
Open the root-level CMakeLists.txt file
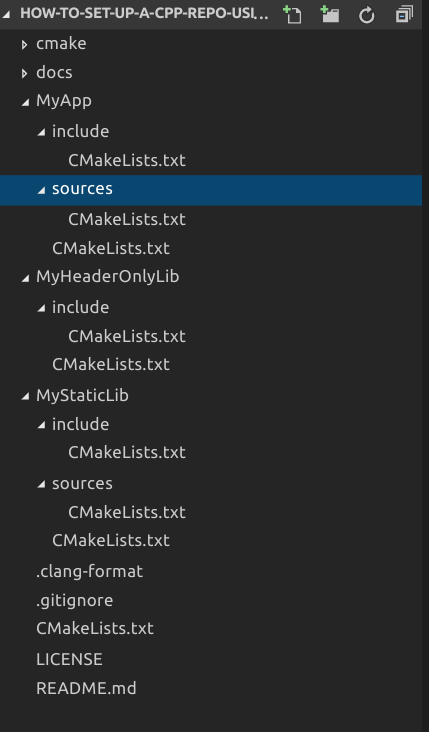(x=95, y=628)
